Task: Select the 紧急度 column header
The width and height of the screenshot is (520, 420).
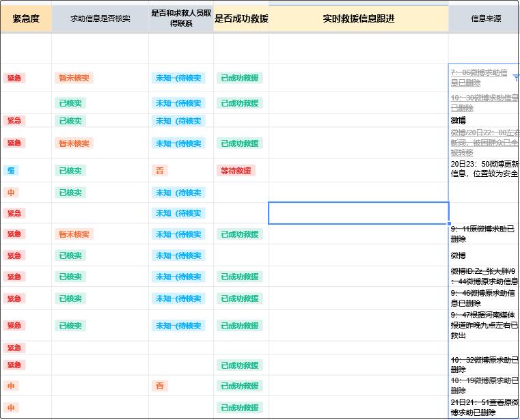Action: pyautogui.click(x=26, y=18)
